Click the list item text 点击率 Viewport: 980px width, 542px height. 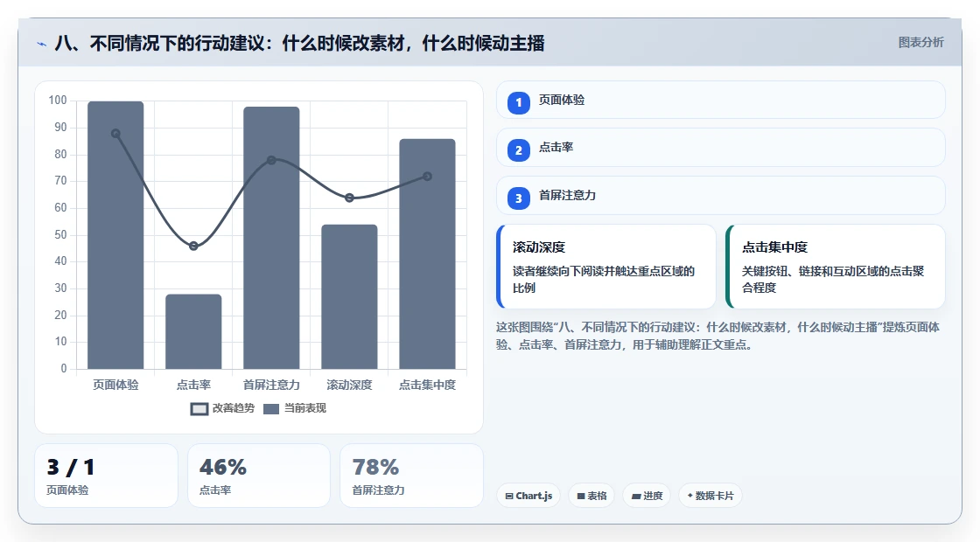coord(556,148)
